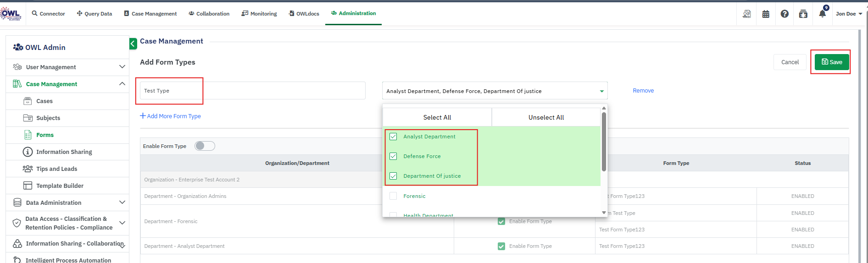Click the department dropdown list scrollbar
The width and height of the screenshot is (868, 263).
(x=604, y=142)
